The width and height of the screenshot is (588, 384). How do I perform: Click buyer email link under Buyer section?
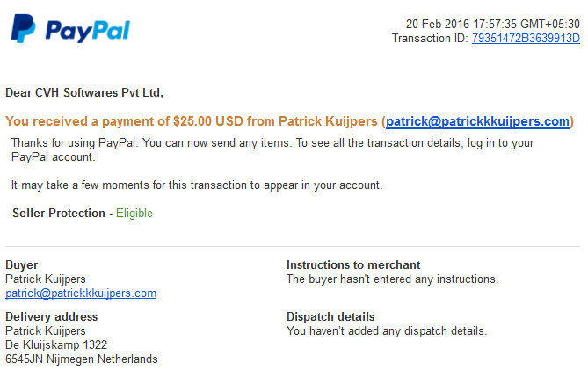[81, 293]
